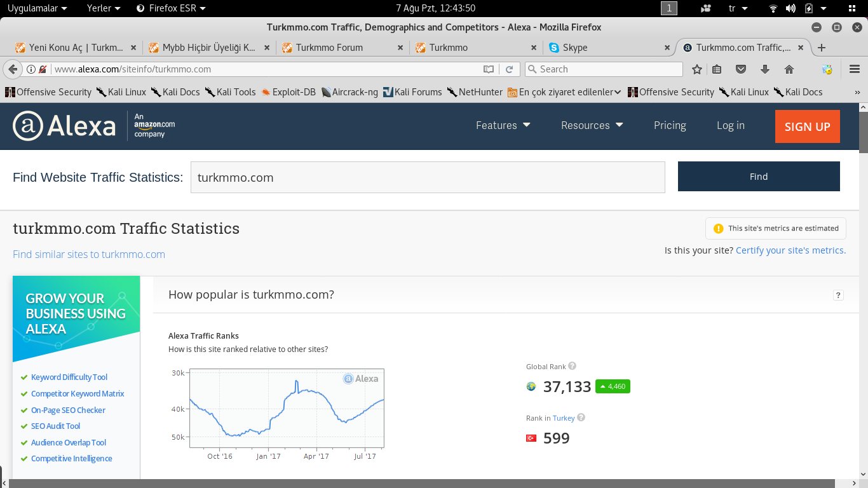Go to Firefox home icon
This screenshot has width=868, height=488.
point(789,69)
